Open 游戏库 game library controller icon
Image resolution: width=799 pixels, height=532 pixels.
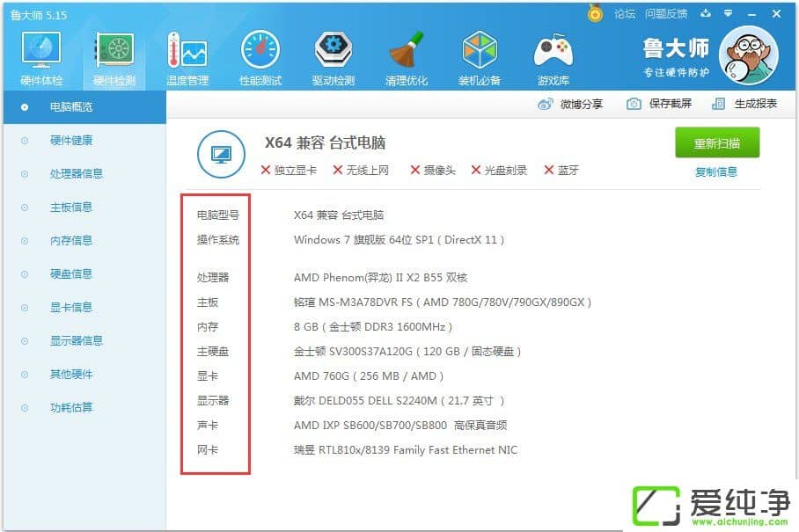pos(553,58)
